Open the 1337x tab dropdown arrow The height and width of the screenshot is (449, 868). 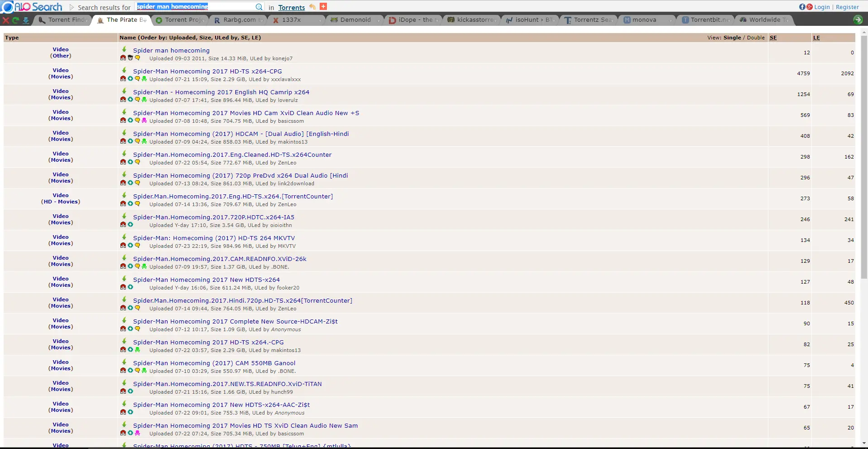pyautogui.click(x=321, y=20)
